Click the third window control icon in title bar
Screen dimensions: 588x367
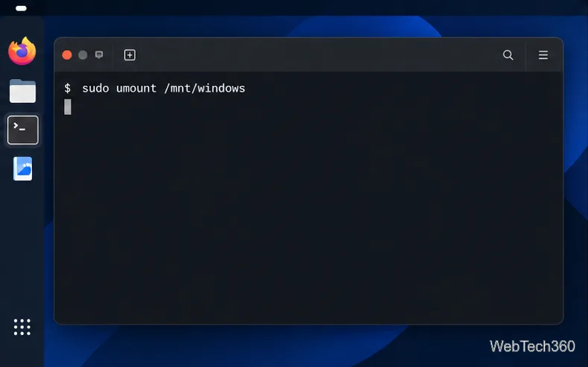[x=99, y=54]
